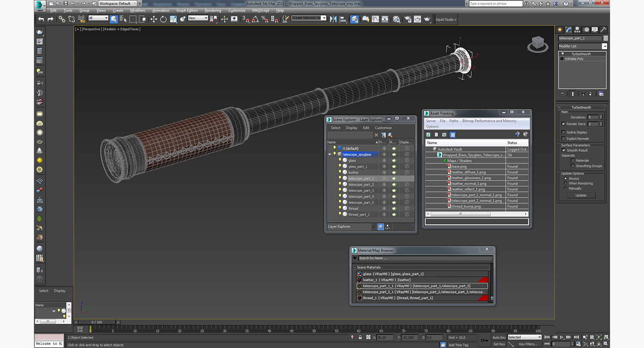Toggle Isoline Display checkbox
The height and width of the screenshot is (348, 644).
(563, 132)
